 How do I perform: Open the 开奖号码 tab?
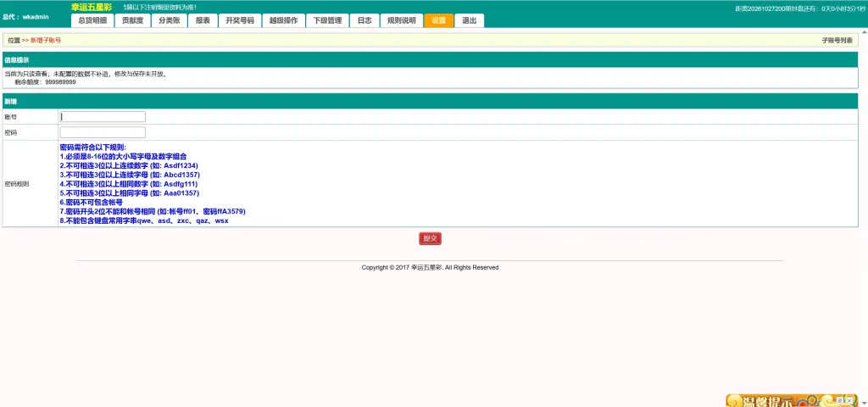point(240,20)
